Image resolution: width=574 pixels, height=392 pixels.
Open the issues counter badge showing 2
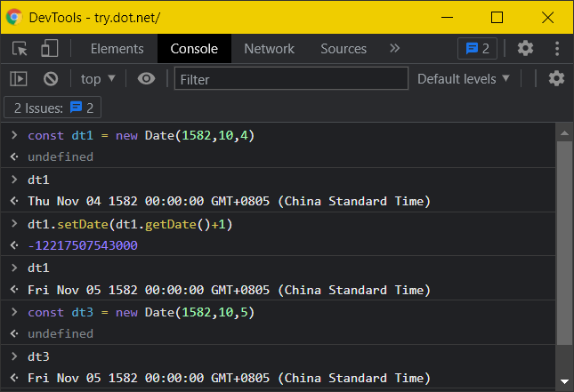477,48
